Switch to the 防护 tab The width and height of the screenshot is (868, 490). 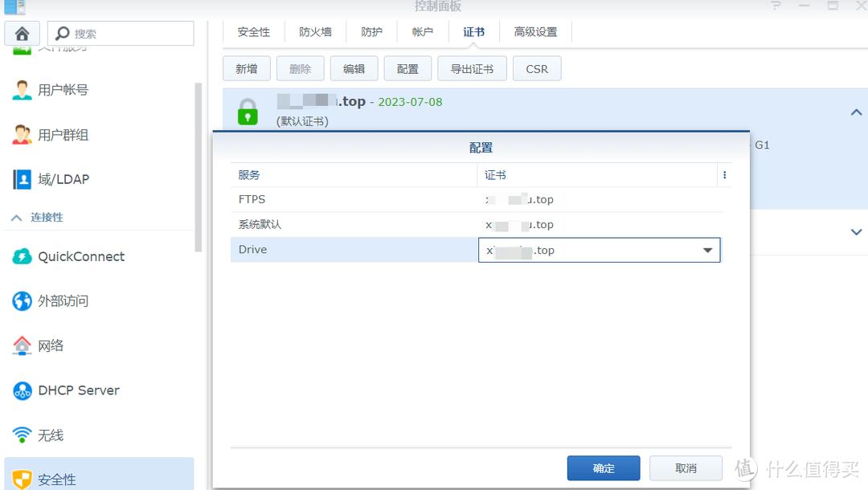tap(371, 32)
